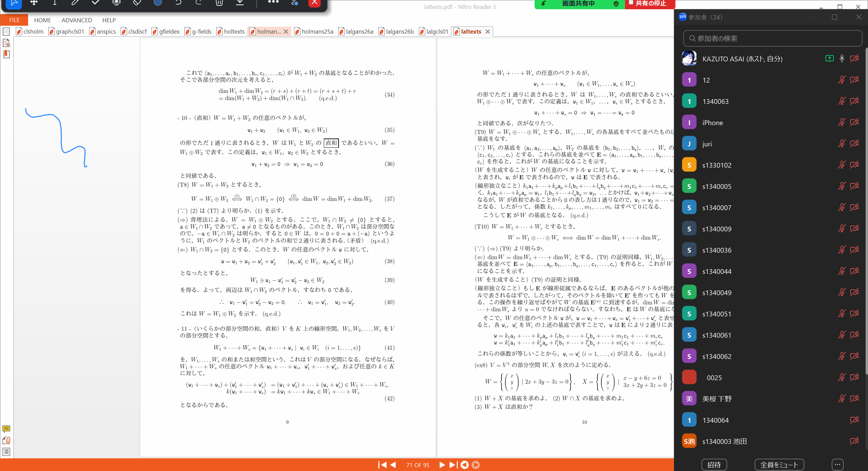This screenshot has width=868, height=471.
Task: Close the laltexts document tab
Action: (x=488, y=32)
